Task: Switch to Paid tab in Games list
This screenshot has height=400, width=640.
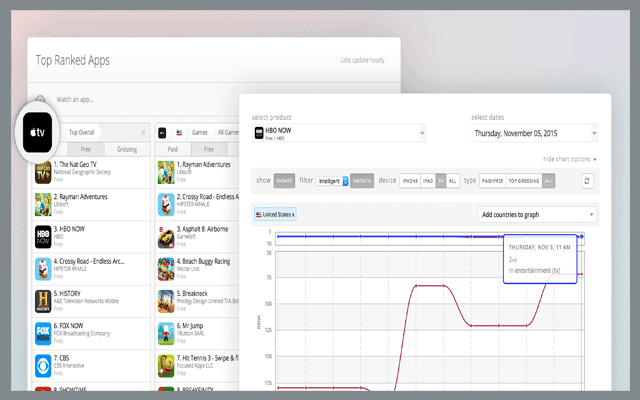Action: (173, 149)
